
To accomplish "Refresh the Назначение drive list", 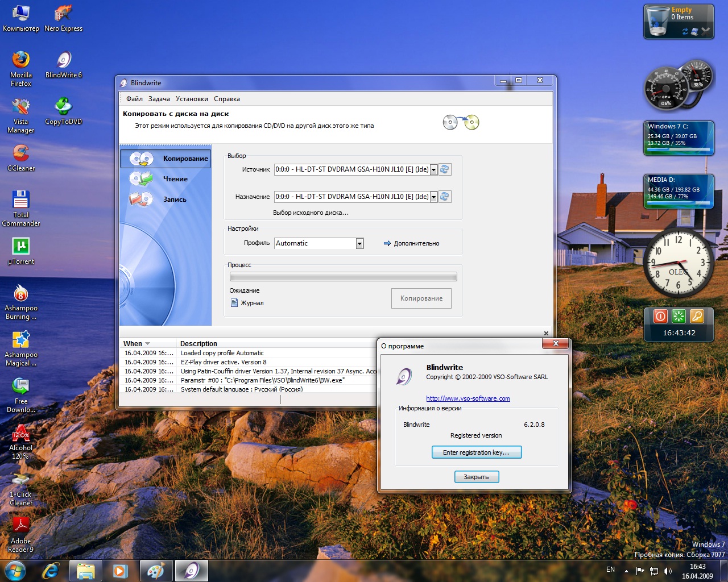I will click(x=445, y=197).
